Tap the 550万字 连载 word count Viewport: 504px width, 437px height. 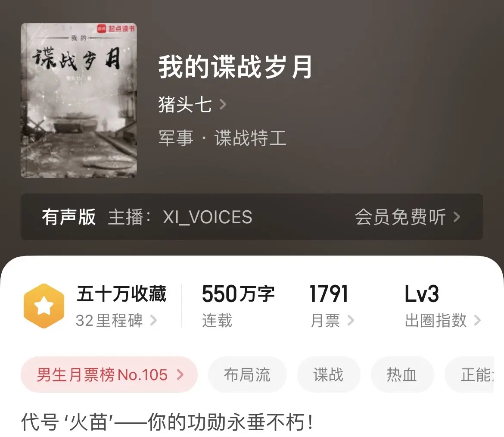[238, 306]
